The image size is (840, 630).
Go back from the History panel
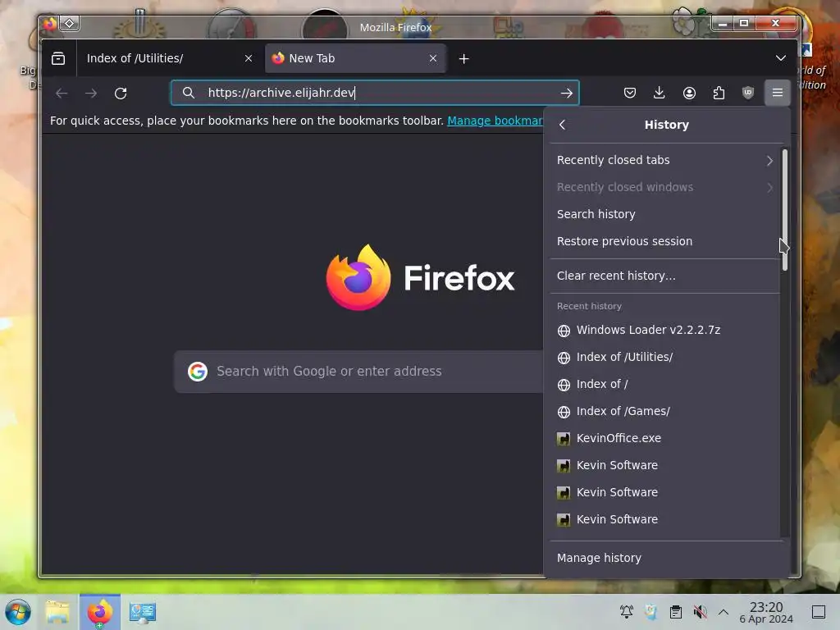pos(562,125)
